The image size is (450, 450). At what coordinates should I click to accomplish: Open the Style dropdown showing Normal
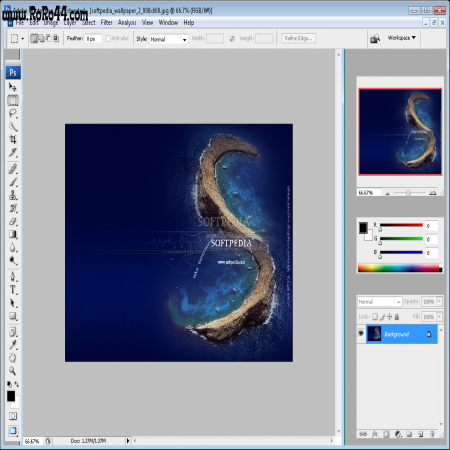169,39
